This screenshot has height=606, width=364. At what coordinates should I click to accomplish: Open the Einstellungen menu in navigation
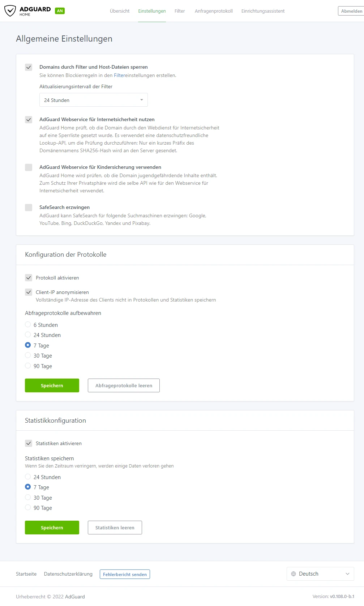152,11
